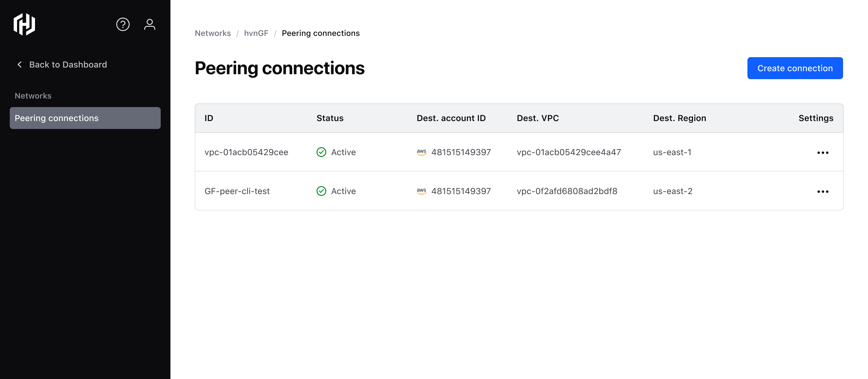The height and width of the screenshot is (379, 868).
Task: Select Peering connections in left sidebar
Action: tap(85, 118)
